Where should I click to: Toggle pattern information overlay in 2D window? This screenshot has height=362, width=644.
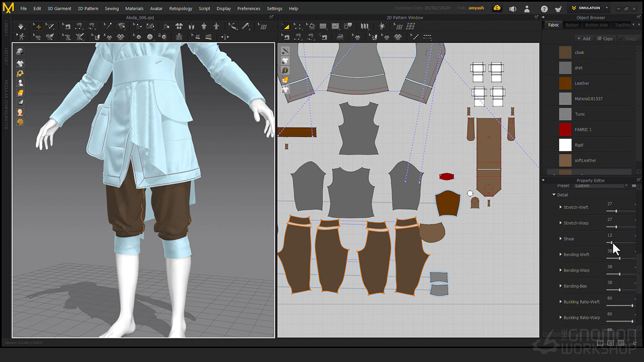[285, 70]
